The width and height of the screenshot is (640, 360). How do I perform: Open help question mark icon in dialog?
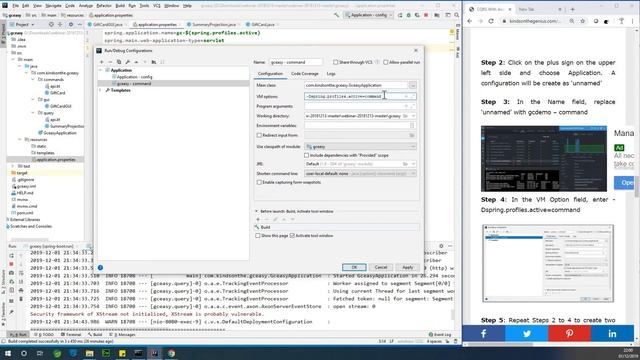click(100, 268)
